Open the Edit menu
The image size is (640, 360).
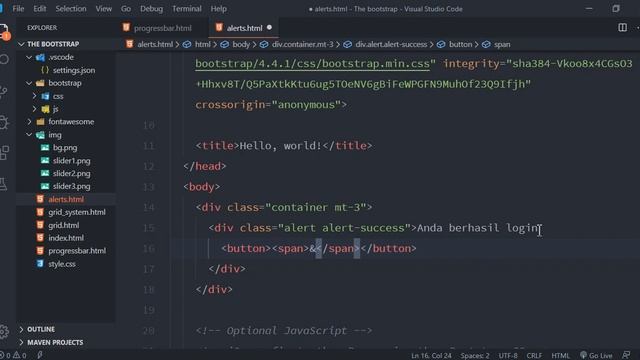(40, 9)
